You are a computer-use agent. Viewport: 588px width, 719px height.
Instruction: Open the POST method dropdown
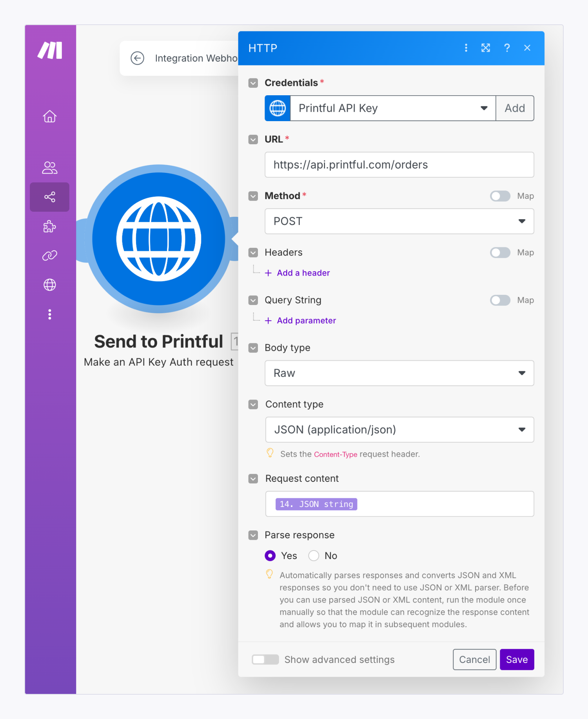pos(399,221)
